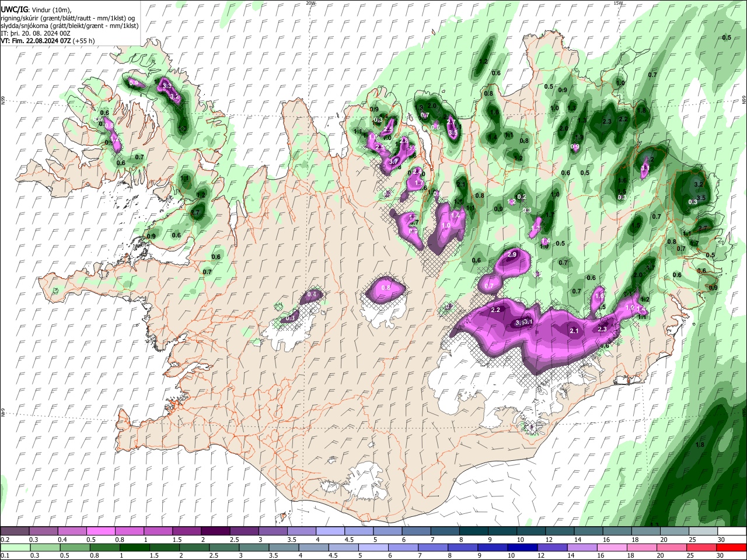
Task: Click the 0.4 value on purple glacier patch
Action: pyautogui.click(x=312, y=295)
